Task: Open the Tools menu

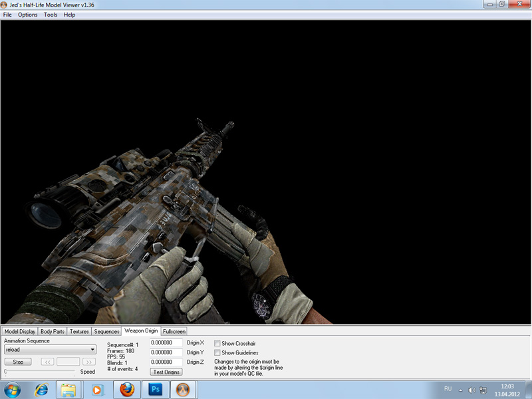Action: coord(51,15)
